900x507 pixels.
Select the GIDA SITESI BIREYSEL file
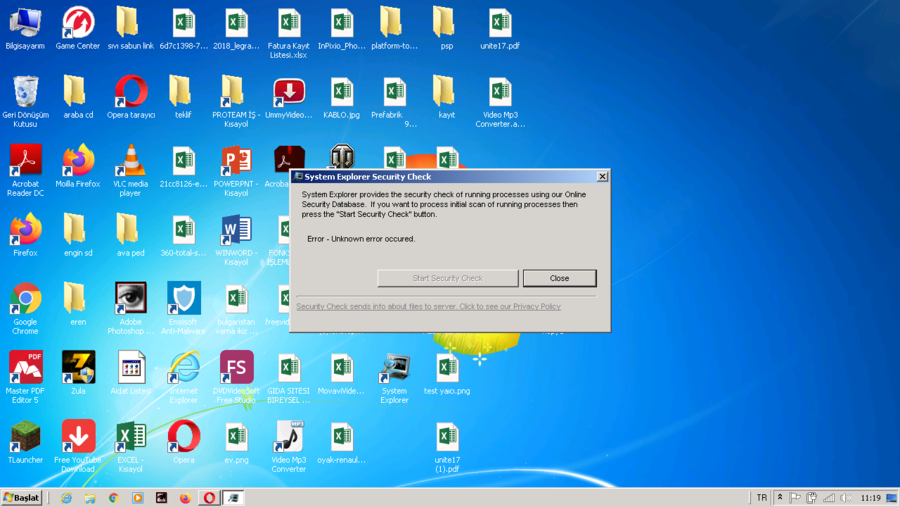pyautogui.click(x=289, y=377)
